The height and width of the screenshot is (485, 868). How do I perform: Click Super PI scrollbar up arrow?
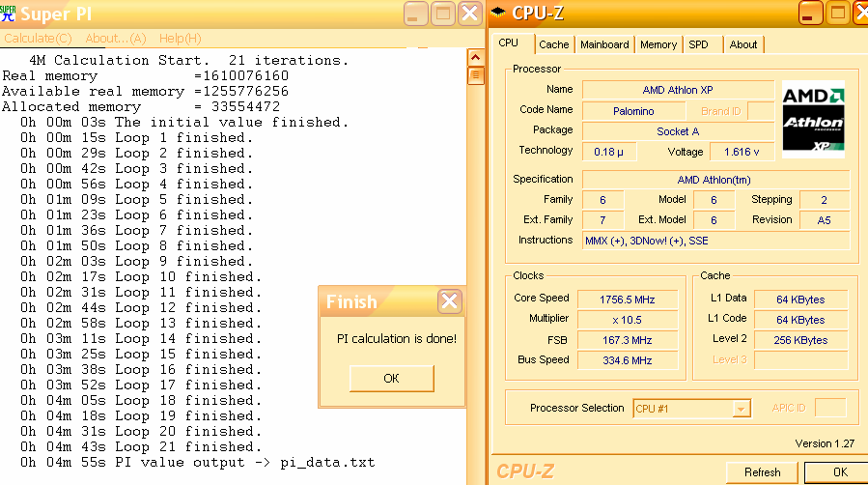[x=475, y=58]
